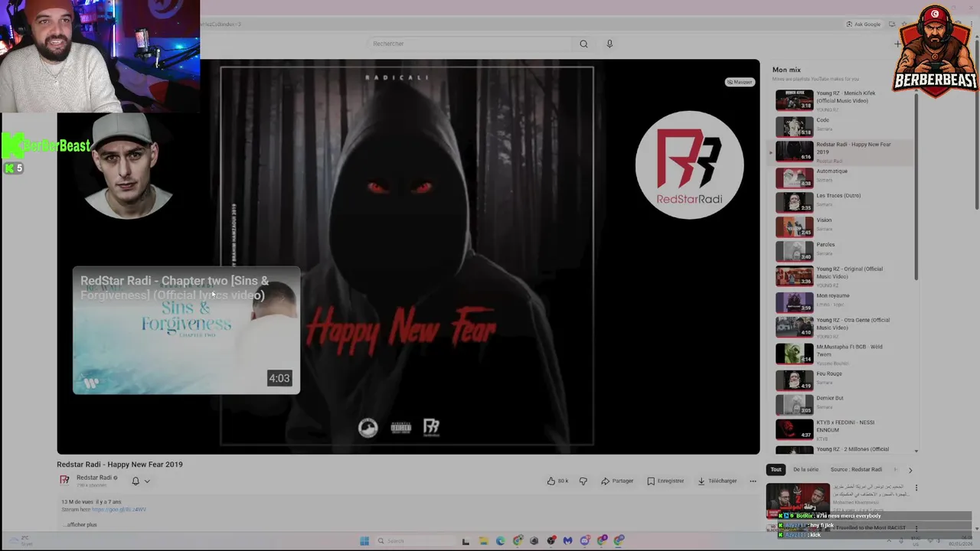Focus the Rechercher search field
980x551 pixels.
(x=469, y=44)
